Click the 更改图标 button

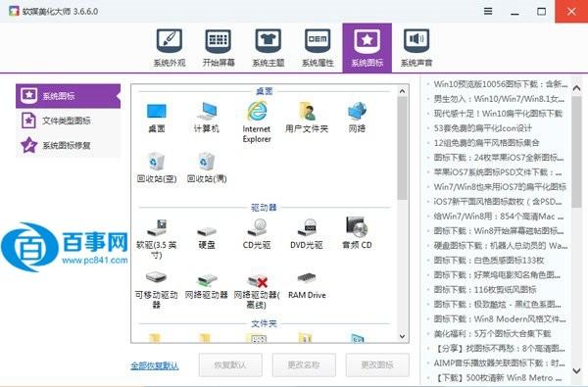tap(377, 364)
